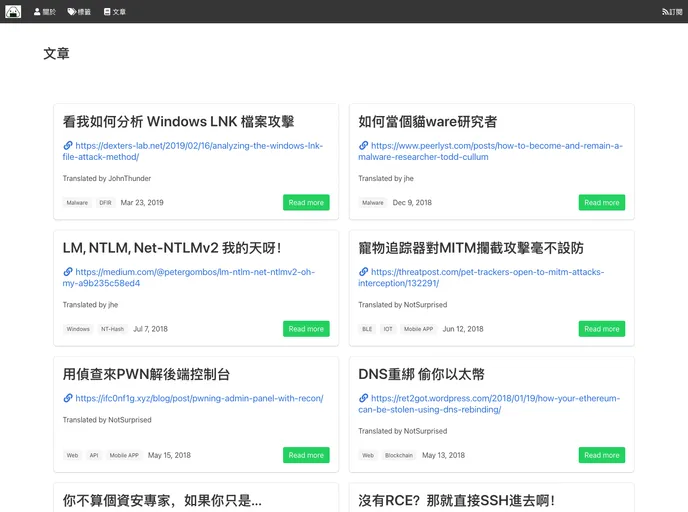Read more on the DNS重綁 article
The width and height of the screenshot is (688, 512).
tap(601, 455)
